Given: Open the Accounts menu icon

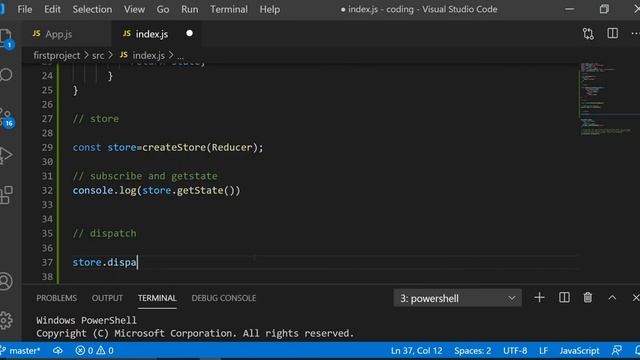Looking at the screenshot, I should coord(6,282).
